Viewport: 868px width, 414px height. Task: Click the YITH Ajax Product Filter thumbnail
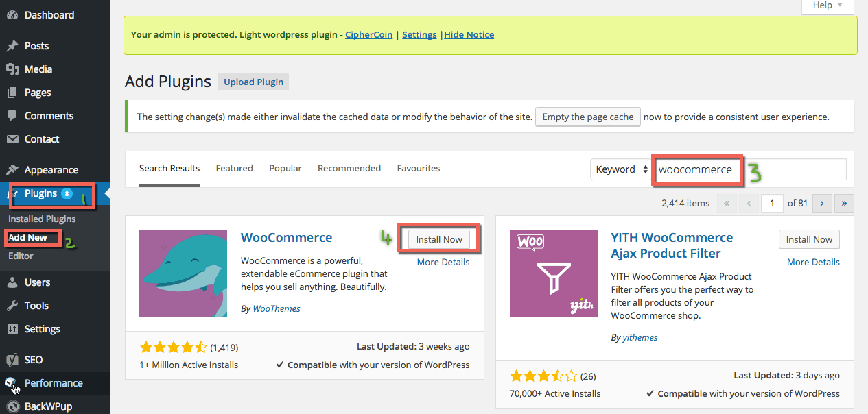click(554, 273)
